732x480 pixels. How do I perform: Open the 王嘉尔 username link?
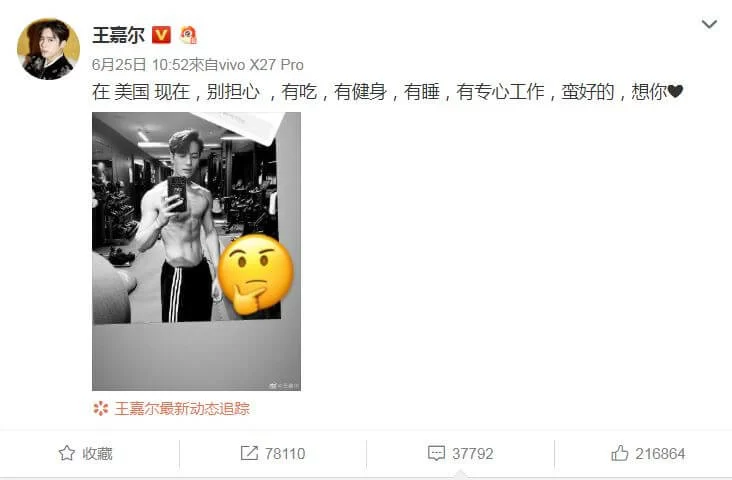pyautogui.click(x=119, y=35)
